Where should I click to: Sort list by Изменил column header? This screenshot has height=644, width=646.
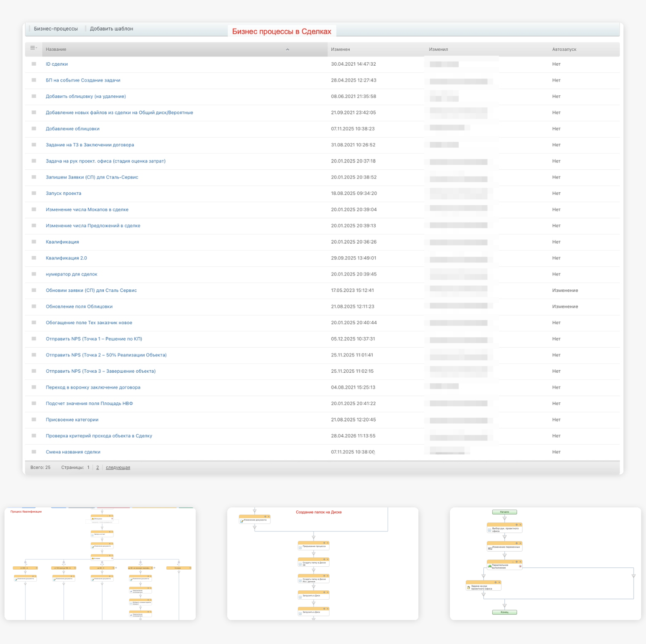pyautogui.click(x=438, y=50)
